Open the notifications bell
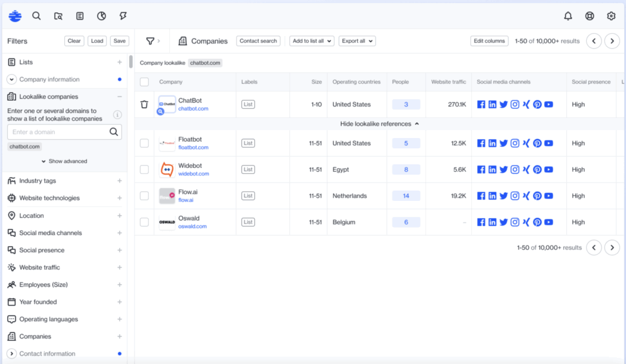626x364 pixels. [x=567, y=16]
